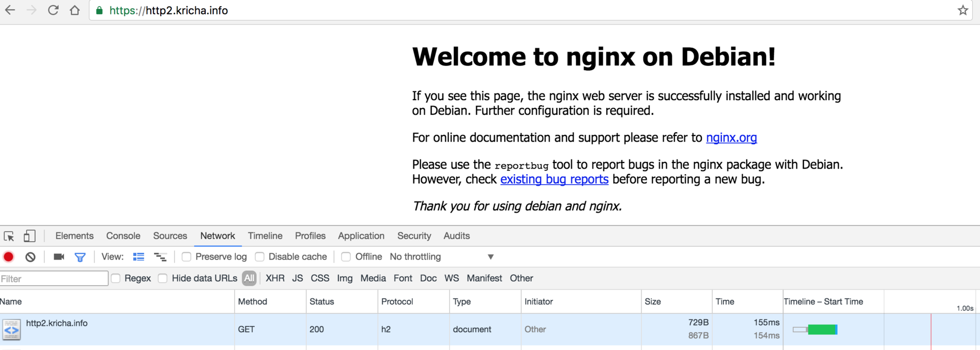Enable the Preserve log checkbox
The image size is (980, 350).
tap(187, 257)
